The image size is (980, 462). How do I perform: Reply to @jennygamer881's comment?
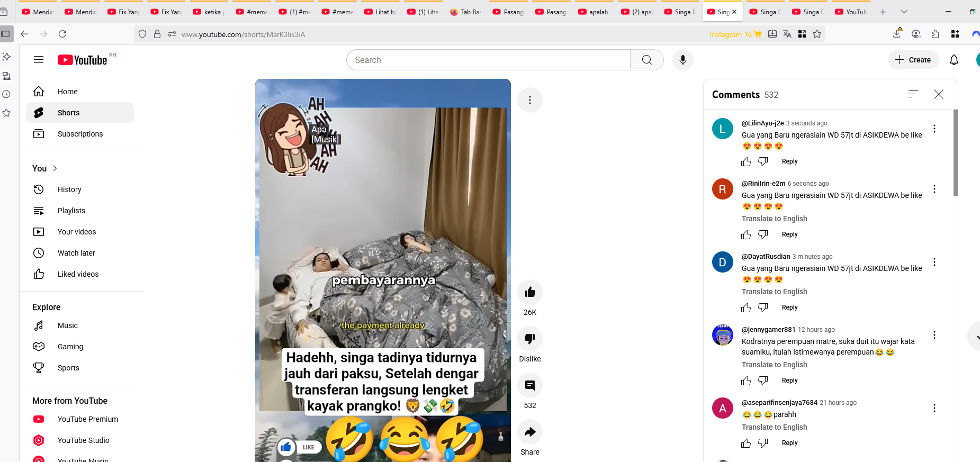tap(789, 381)
